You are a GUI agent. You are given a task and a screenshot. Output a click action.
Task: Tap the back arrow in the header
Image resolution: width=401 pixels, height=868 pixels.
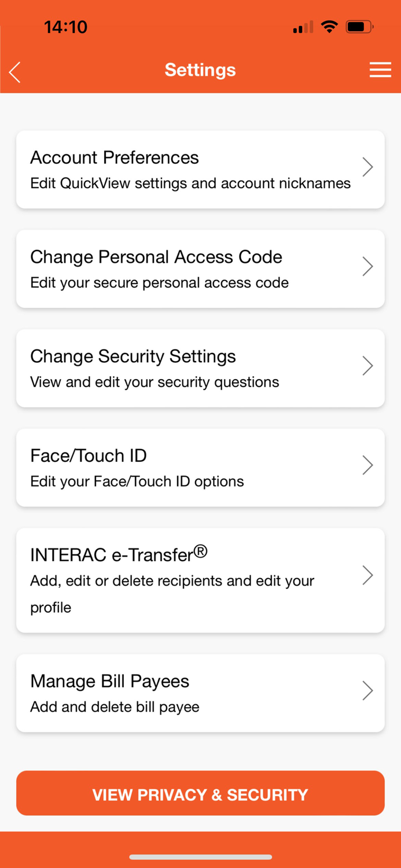[13, 71]
